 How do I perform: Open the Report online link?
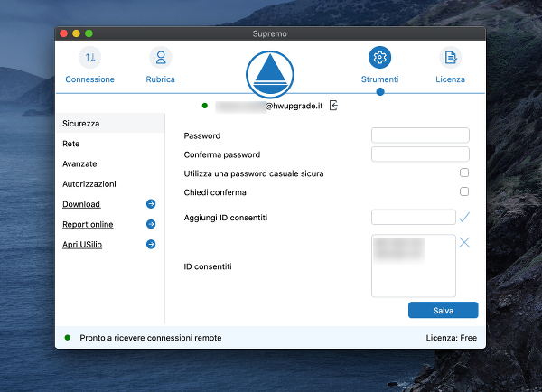tap(88, 224)
